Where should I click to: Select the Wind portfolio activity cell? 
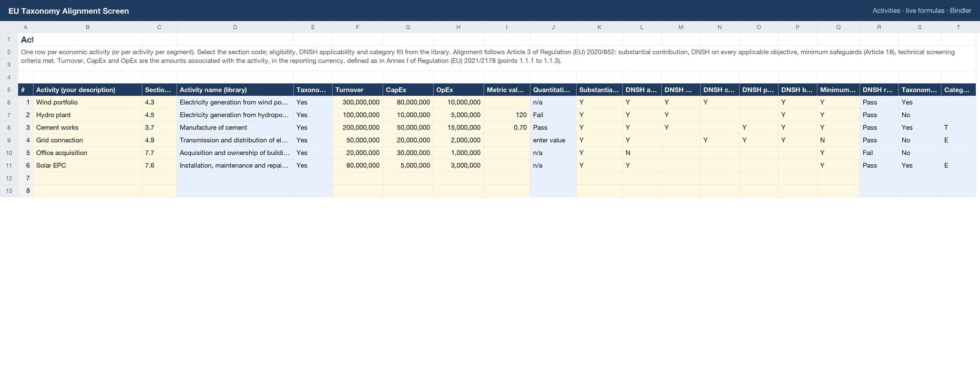(87, 102)
